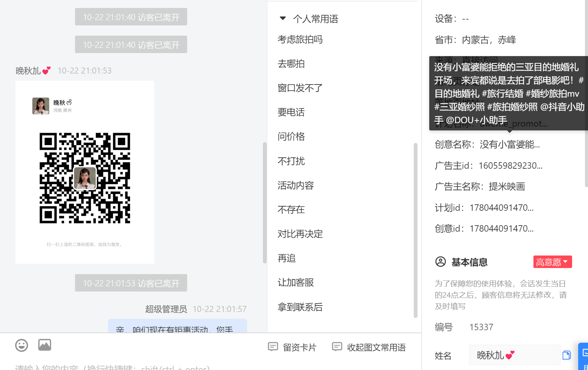Click the 创意名称 value text
The image size is (588, 370).
click(x=510, y=144)
